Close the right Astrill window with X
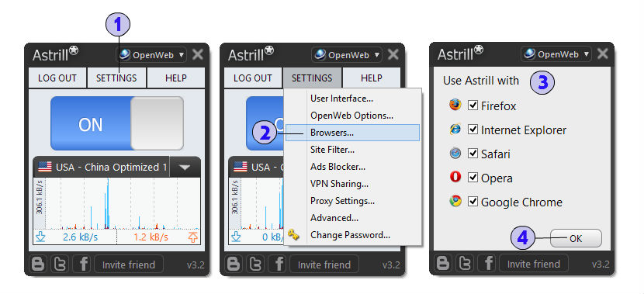This screenshot has height=294, width=644. [603, 54]
